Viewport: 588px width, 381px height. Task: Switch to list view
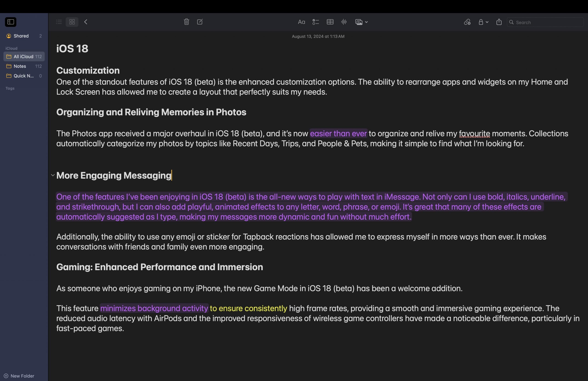(59, 22)
